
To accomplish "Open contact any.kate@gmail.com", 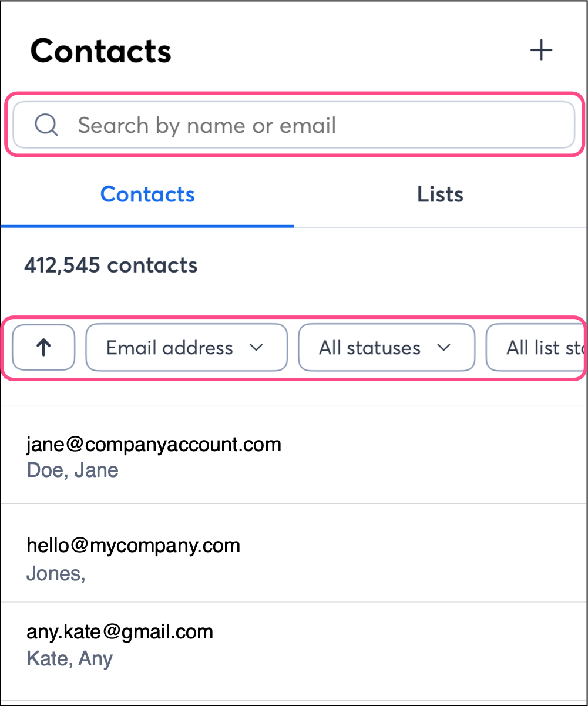I will (120, 632).
